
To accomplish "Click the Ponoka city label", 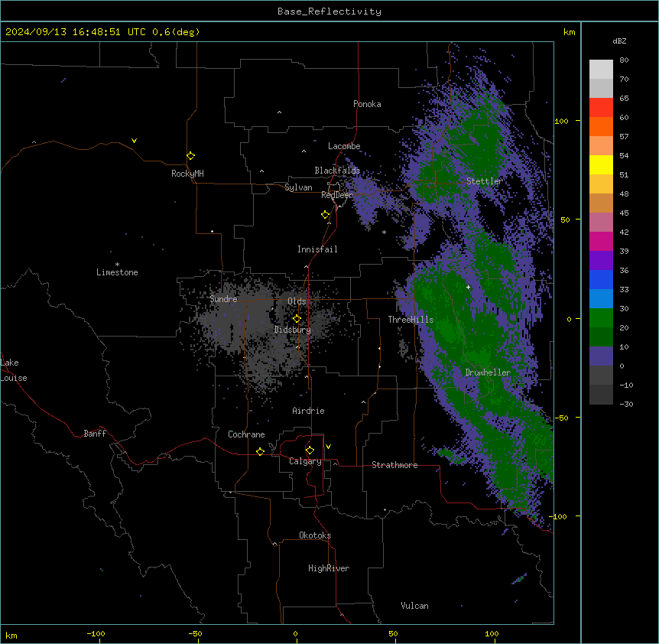I will 367,104.
